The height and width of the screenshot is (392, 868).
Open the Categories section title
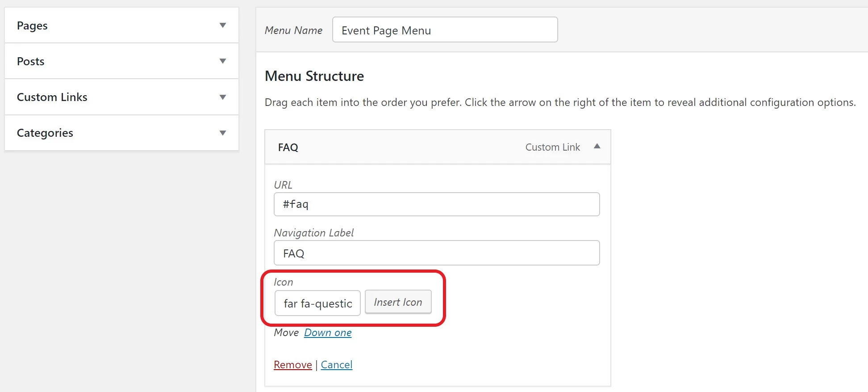pos(45,133)
